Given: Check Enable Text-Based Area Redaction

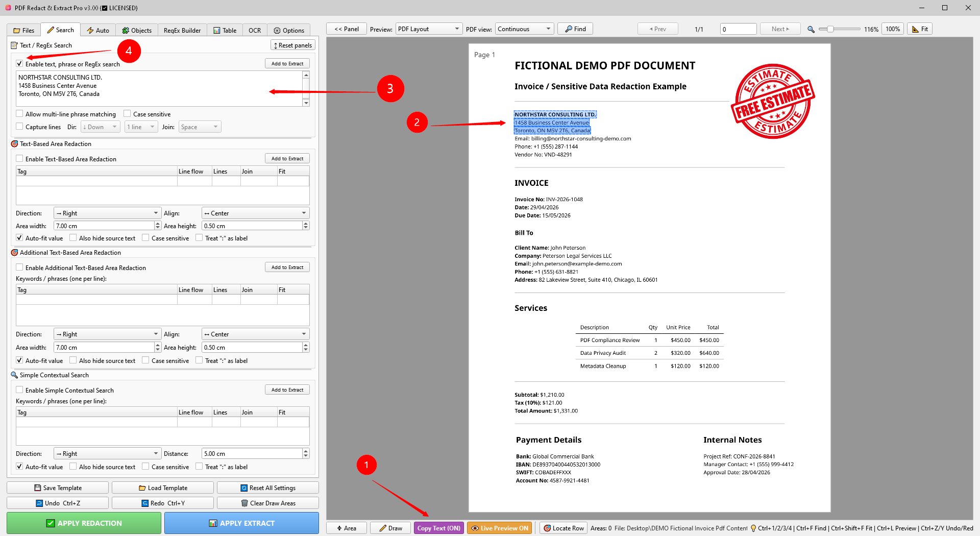Looking at the screenshot, I should click(x=19, y=159).
